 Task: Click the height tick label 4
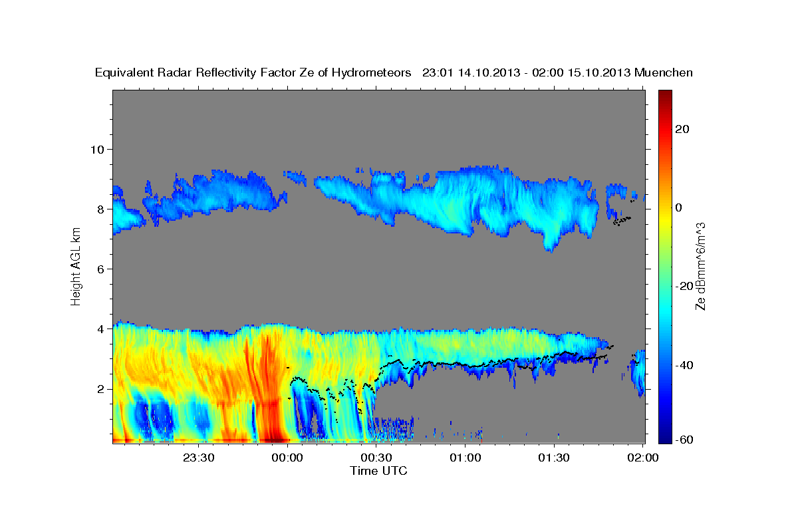point(101,329)
